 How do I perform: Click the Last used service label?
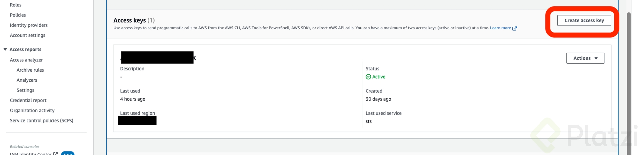[384, 113]
